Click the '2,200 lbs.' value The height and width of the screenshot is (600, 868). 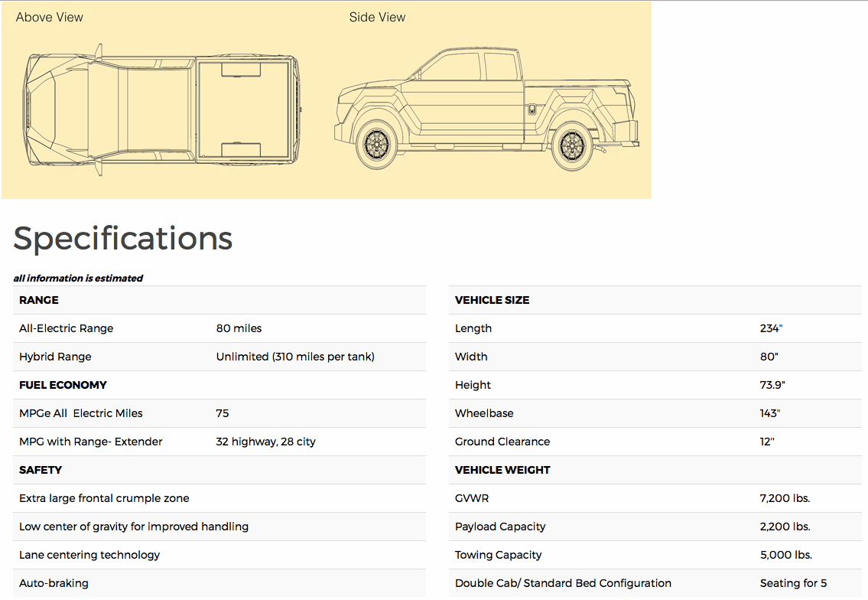tap(785, 527)
